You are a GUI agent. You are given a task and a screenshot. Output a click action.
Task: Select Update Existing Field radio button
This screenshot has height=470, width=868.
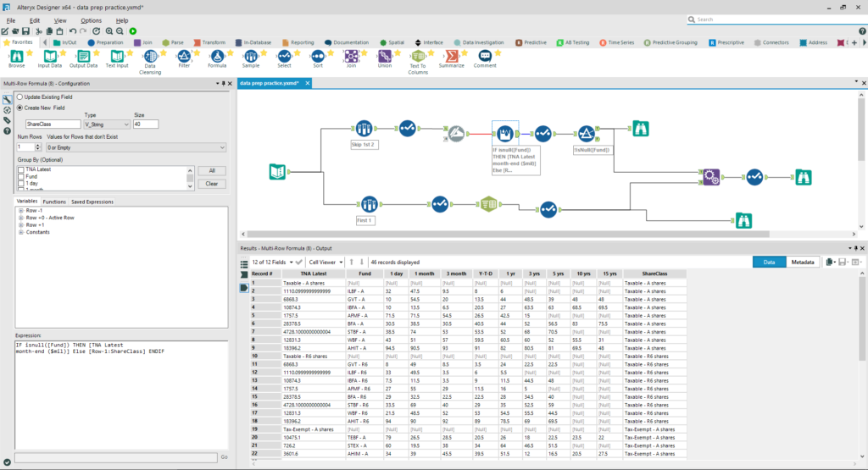(x=20, y=97)
